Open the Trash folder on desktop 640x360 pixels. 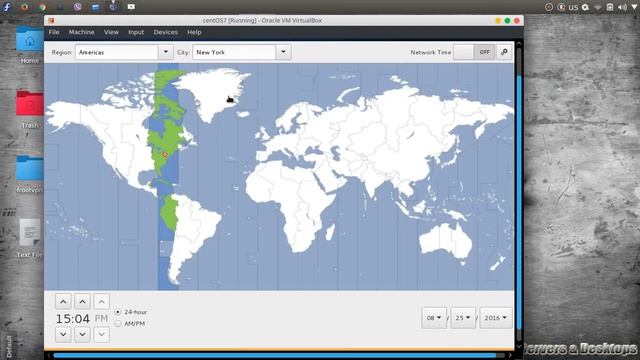click(30, 109)
